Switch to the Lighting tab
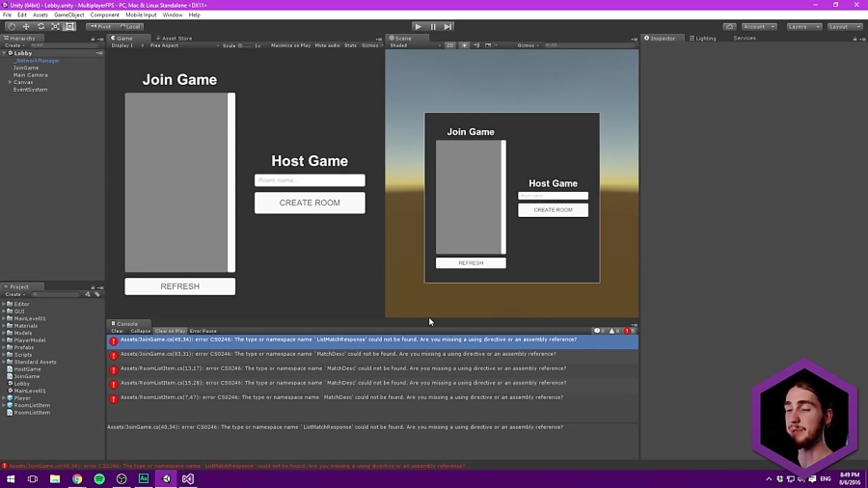The width and height of the screenshot is (868, 488). [703, 39]
